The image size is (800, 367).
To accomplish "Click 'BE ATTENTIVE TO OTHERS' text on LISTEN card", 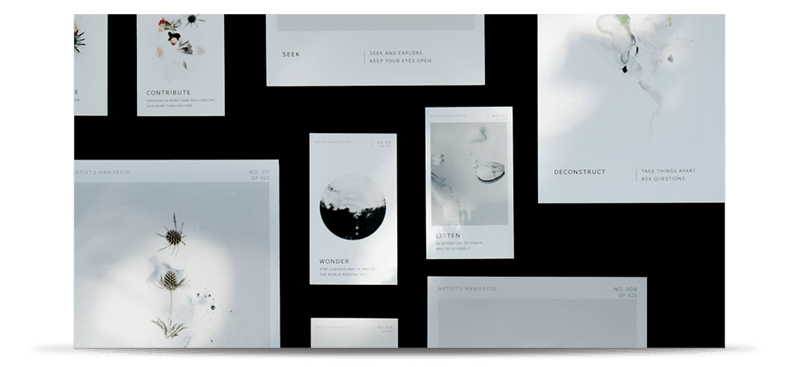I will [x=460, y=243].
